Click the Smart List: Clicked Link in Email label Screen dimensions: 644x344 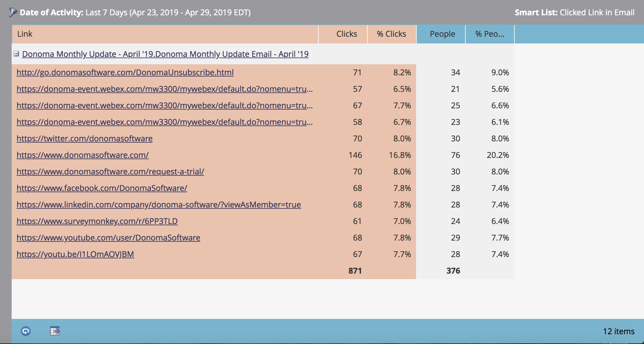pyautogui.click(x=574, y=13)
